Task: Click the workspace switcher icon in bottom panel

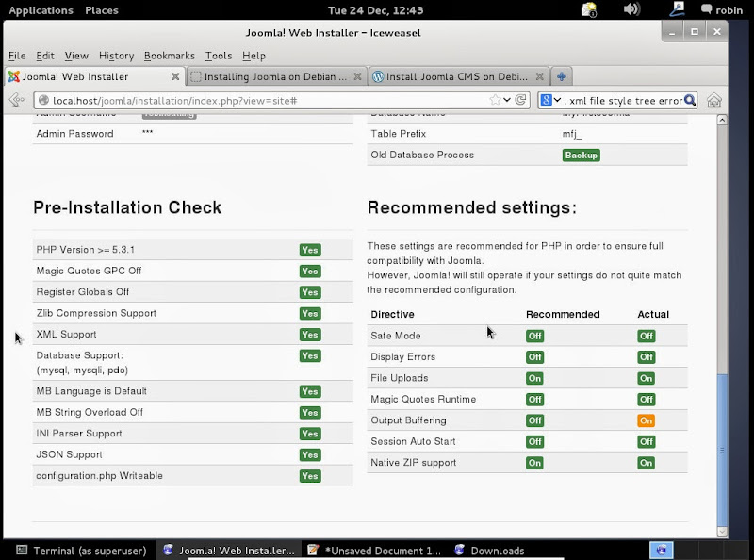Action: tap(662, 550)
